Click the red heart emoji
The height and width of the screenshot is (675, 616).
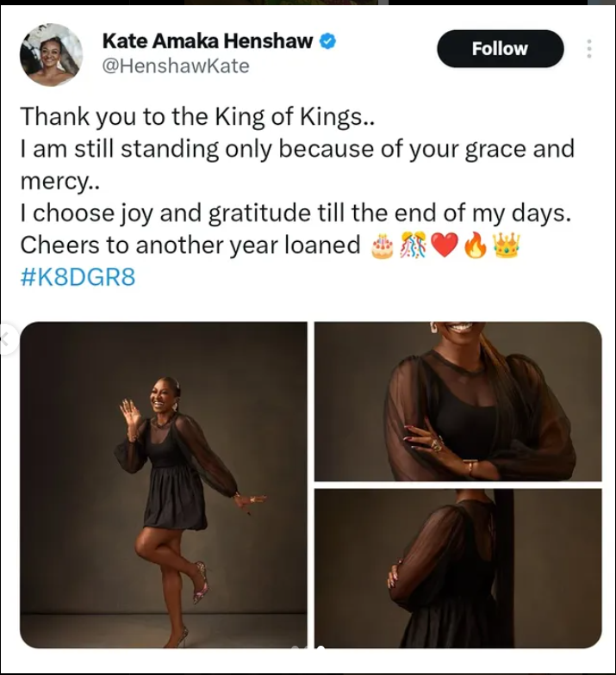pos(445,246)
